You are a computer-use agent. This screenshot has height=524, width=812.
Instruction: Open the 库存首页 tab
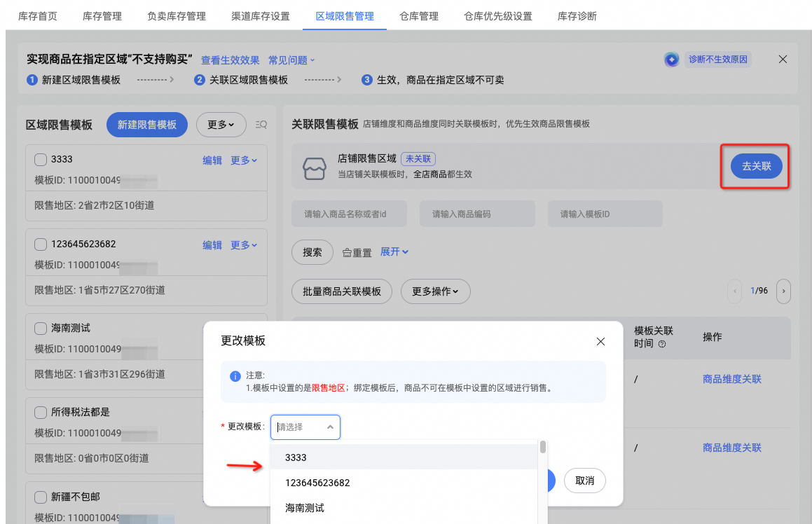point(38,16)
